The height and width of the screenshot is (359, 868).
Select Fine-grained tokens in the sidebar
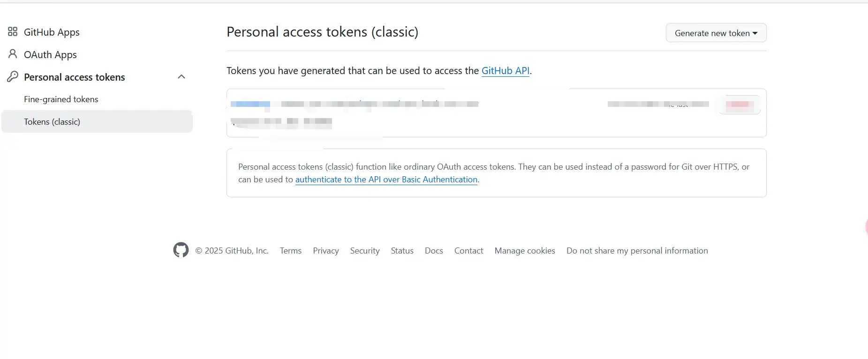point(61,99)
